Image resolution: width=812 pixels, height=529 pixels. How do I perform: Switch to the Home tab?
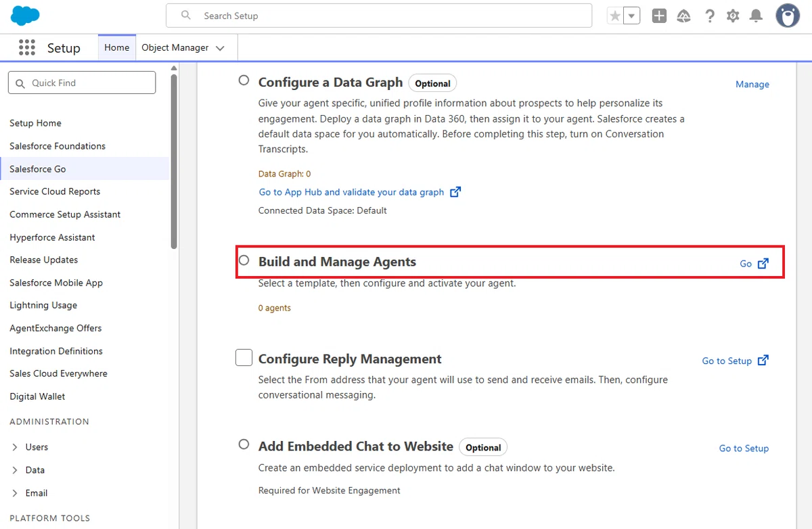pos(117,47)
